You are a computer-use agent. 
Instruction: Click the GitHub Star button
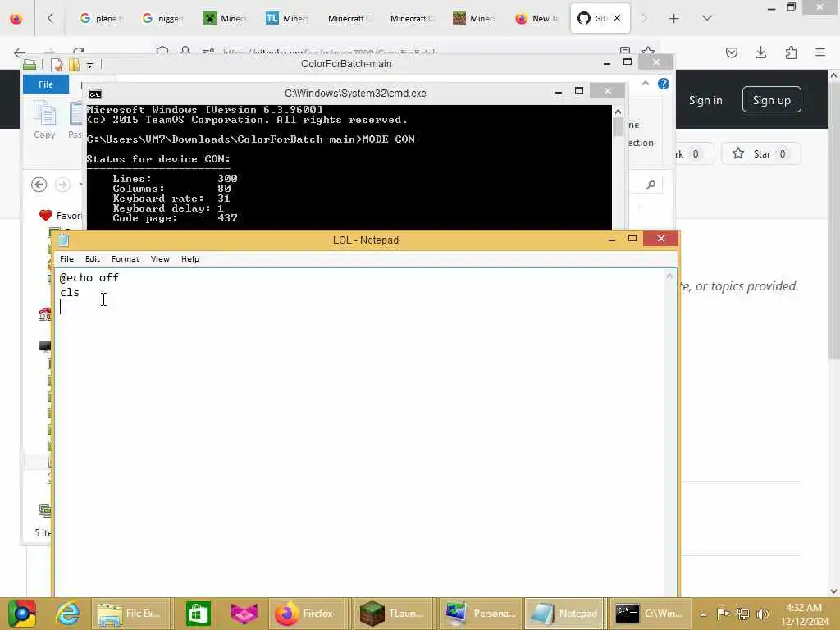[760, 153]
